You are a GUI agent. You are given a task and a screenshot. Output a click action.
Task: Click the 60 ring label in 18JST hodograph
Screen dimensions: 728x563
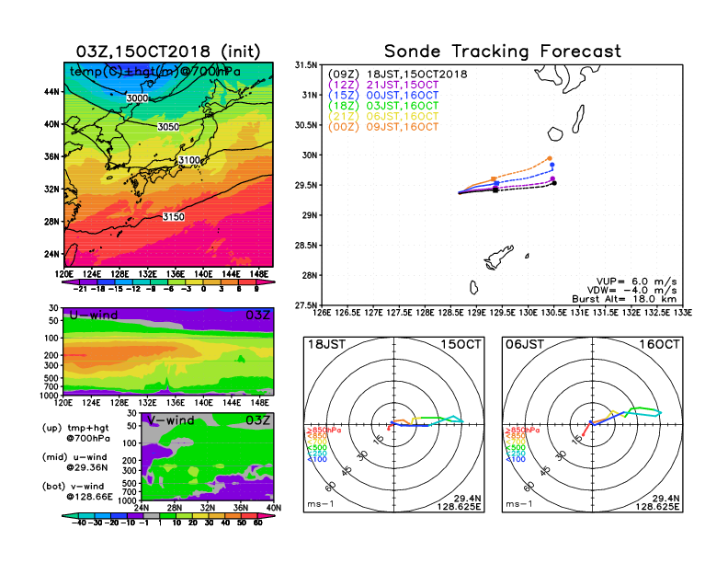(x=331, y=487)
